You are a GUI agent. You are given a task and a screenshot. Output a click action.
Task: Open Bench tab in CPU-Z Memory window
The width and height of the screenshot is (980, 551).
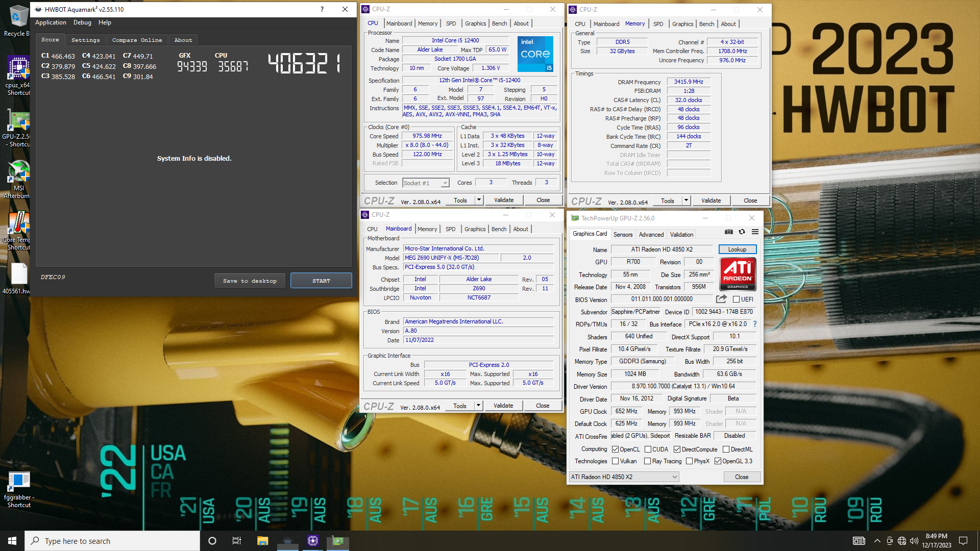(x=706, y=24)
